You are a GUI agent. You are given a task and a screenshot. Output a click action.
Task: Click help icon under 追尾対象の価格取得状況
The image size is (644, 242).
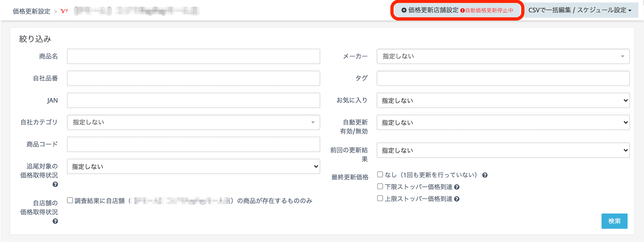[x=55, y=184]
